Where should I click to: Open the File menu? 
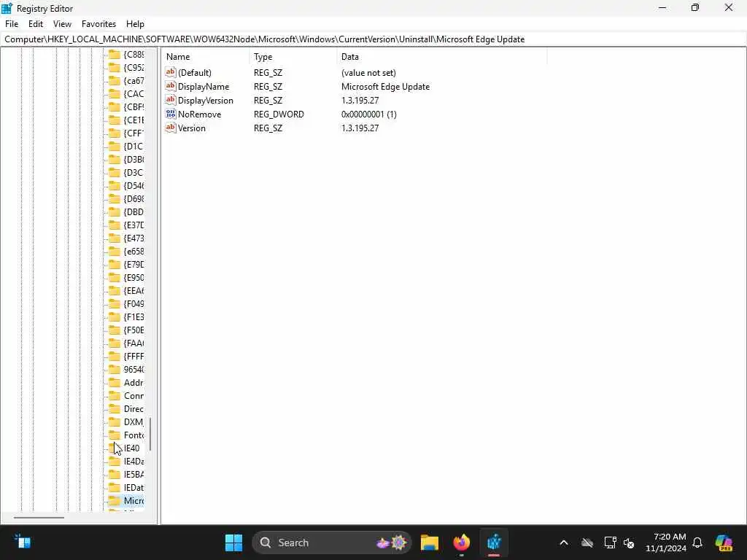12,24
